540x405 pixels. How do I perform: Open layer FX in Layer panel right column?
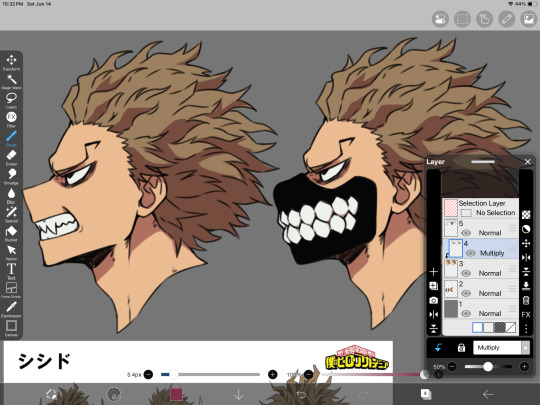tap(526, 314)
